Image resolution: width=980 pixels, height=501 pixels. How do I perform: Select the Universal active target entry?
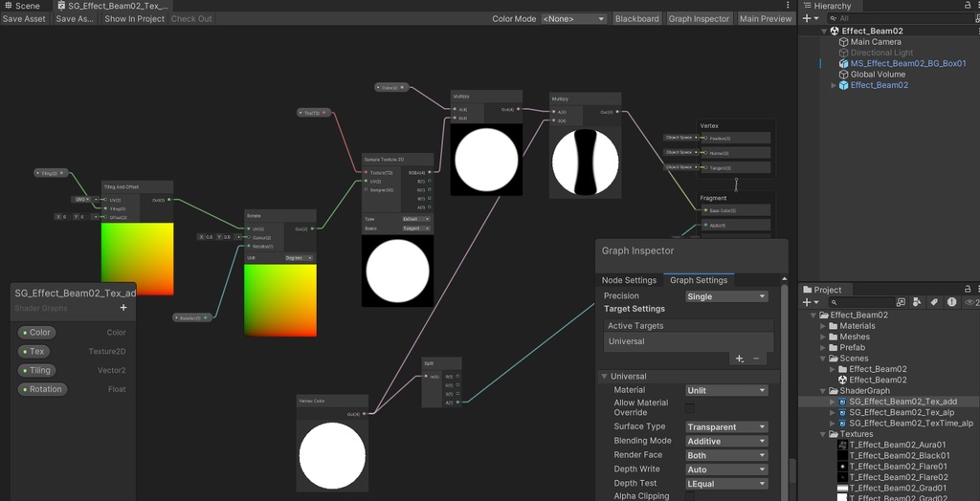tap(689, 341)
